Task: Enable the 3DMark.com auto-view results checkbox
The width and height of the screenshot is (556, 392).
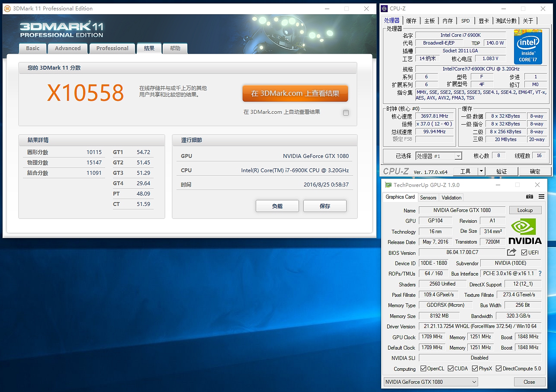Action: pyautogui.click(x=346, y=112)
